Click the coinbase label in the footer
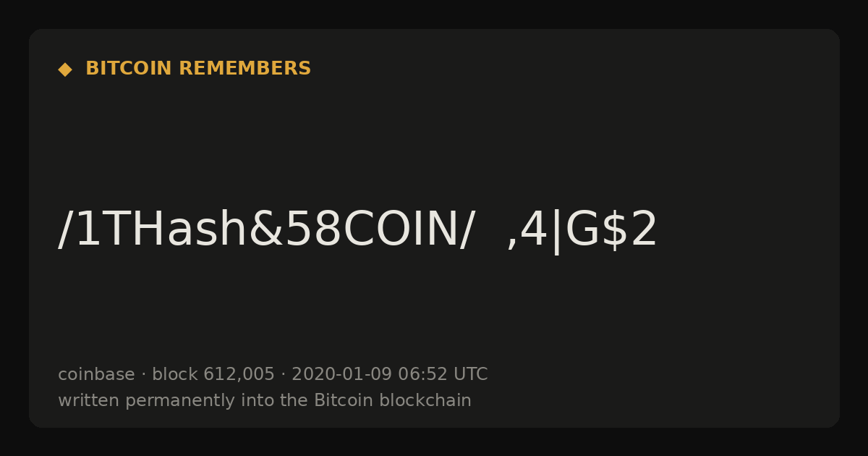The image size is (868, 456). [x=96, y=374]
